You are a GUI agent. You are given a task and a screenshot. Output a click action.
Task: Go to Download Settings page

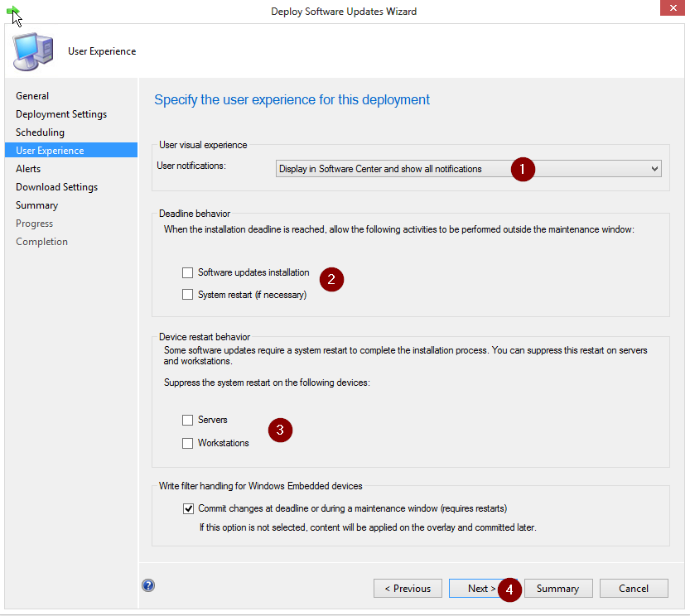tap(57, 187)
